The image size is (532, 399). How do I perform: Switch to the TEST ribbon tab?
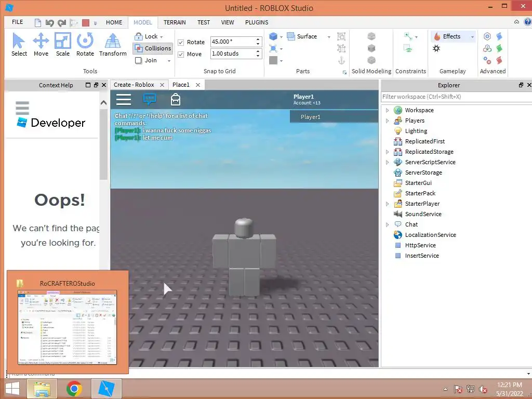[x=204, y=22]
